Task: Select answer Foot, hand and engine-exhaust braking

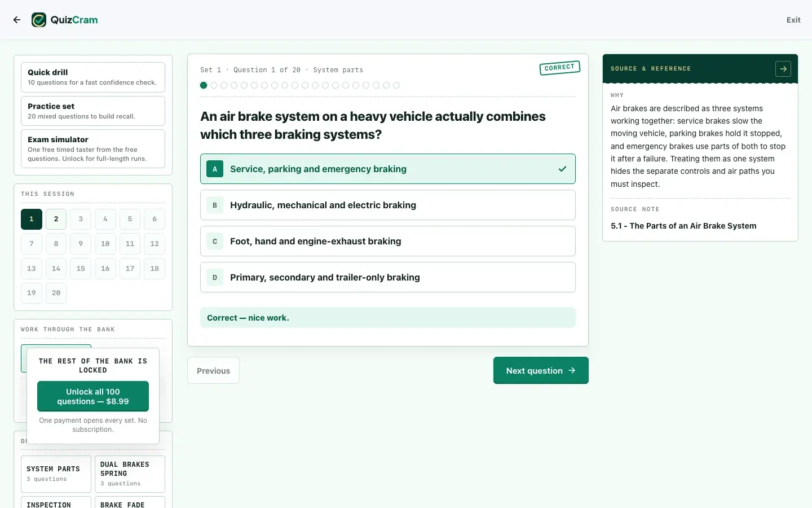Action: point(388,241)
